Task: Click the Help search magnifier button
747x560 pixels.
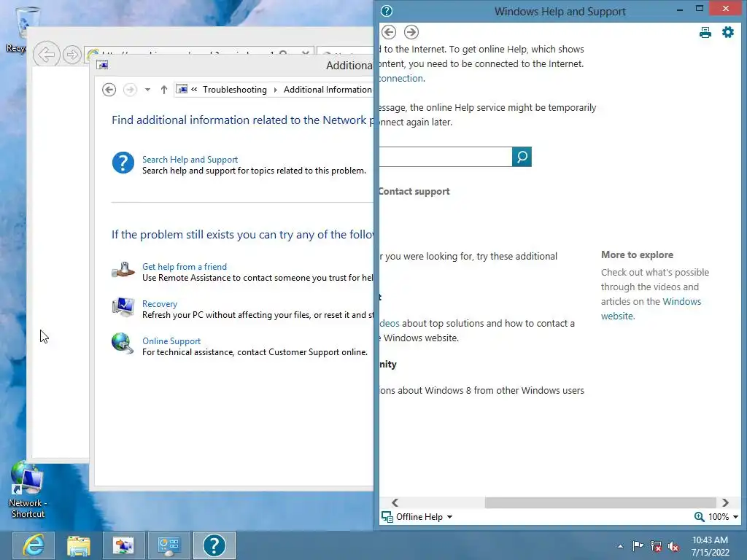Action: point(522,157)
